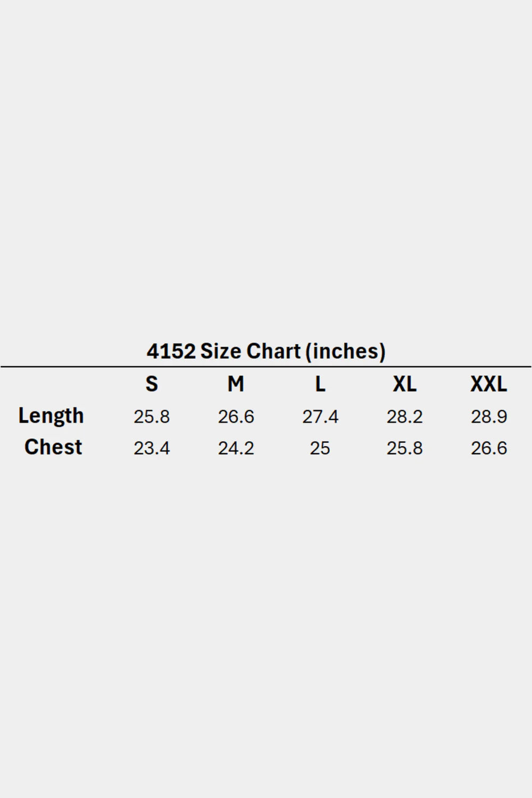The height and width of the screenshot is (798, 532).
Task: Select the XL size column header
Action: (x=404, y=384)
